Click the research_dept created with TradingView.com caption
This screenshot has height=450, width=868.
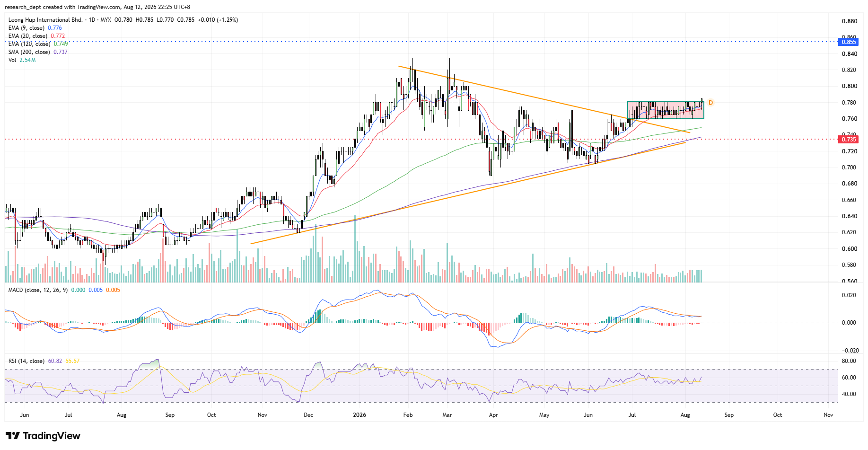pyautogui.click(x=98, y=7)
